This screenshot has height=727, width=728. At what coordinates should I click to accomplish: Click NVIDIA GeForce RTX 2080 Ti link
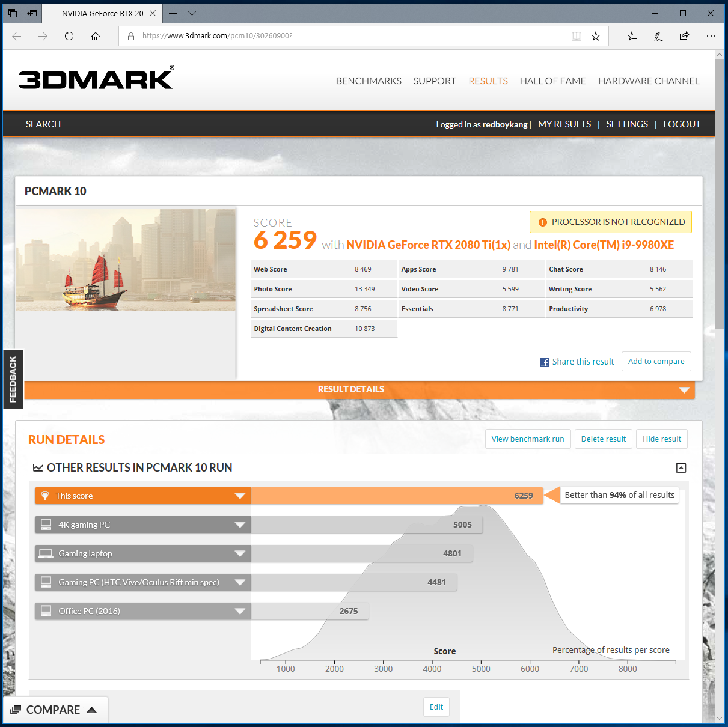(428, 245)
